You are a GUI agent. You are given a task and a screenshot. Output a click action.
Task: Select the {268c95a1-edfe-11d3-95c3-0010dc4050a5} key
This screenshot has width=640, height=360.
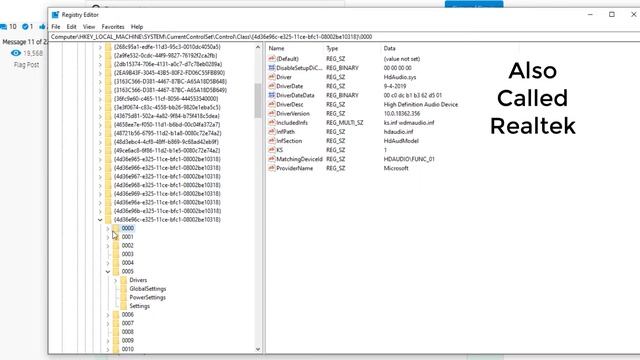(x=167, y=47)
